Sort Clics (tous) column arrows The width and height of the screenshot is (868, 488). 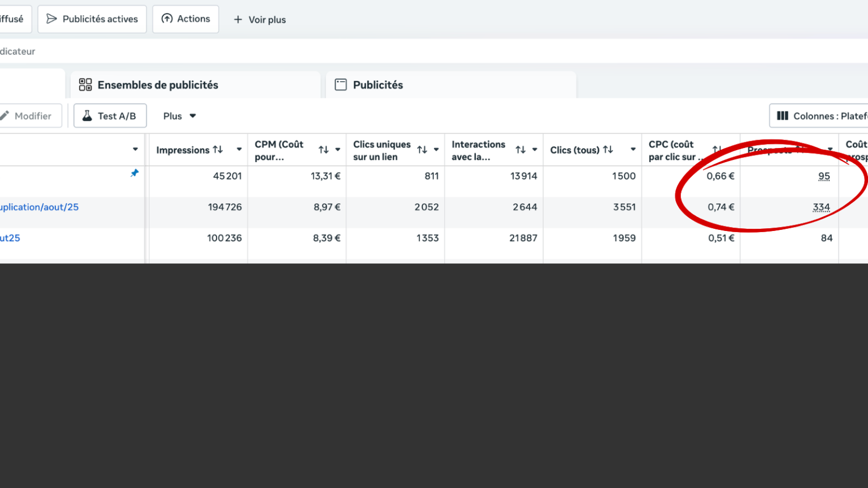tap(608, 150)
